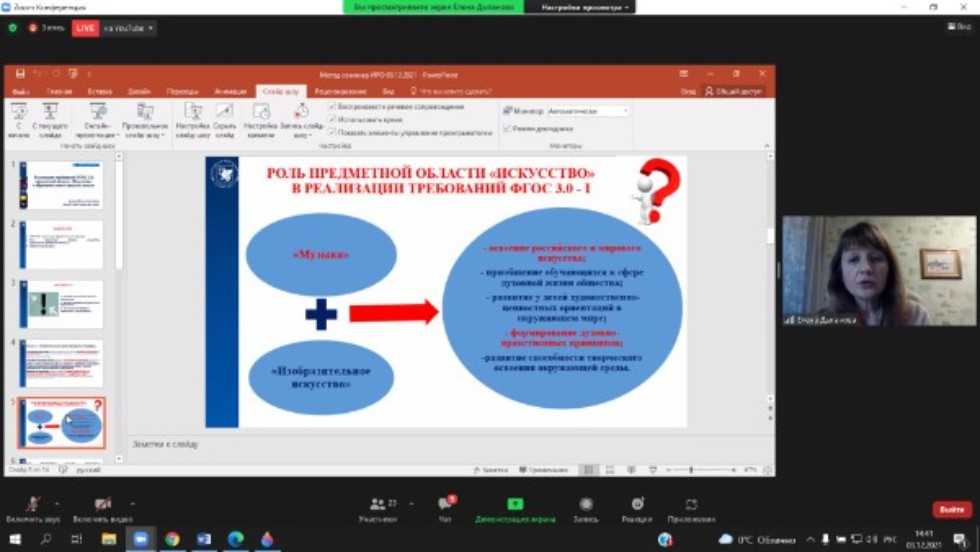Switch Zoom layout with View button
The width and height of the screenshot is (980, 552).
tap(958, 27)
